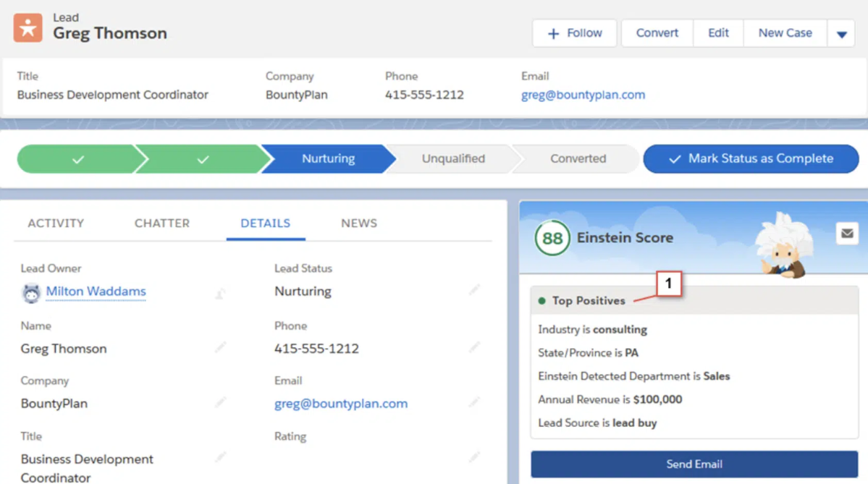This screenshot has width=868, height=484.
Task: Click 'Industry is consulting' text
Action: [x=592, y=330]
